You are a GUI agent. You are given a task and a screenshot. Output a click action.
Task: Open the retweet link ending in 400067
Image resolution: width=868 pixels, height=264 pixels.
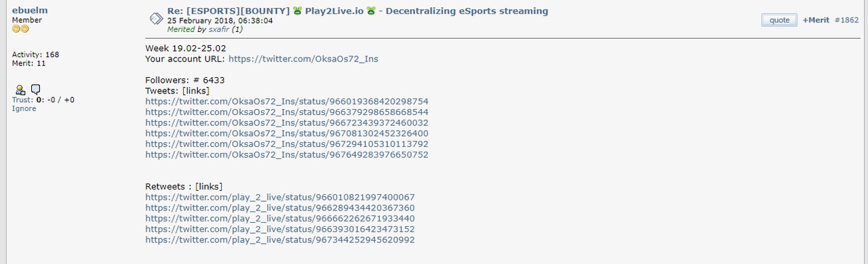pos(280,197)
